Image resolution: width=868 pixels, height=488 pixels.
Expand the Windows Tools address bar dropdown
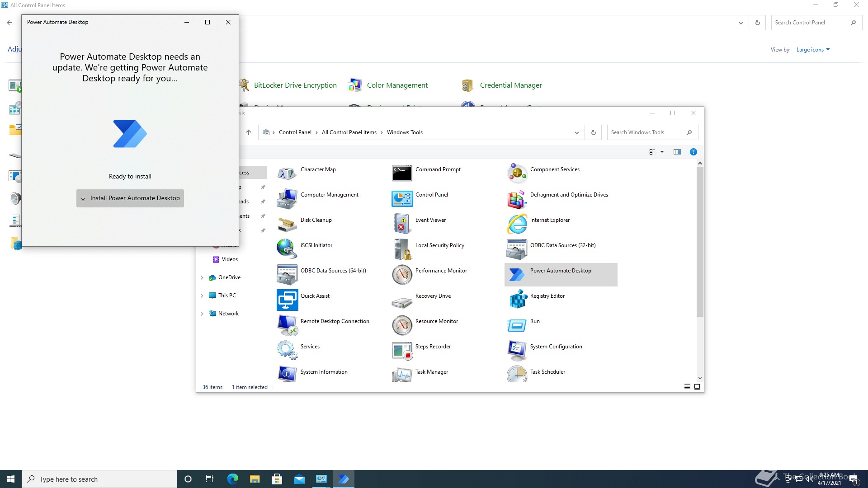tap(576, 132)
